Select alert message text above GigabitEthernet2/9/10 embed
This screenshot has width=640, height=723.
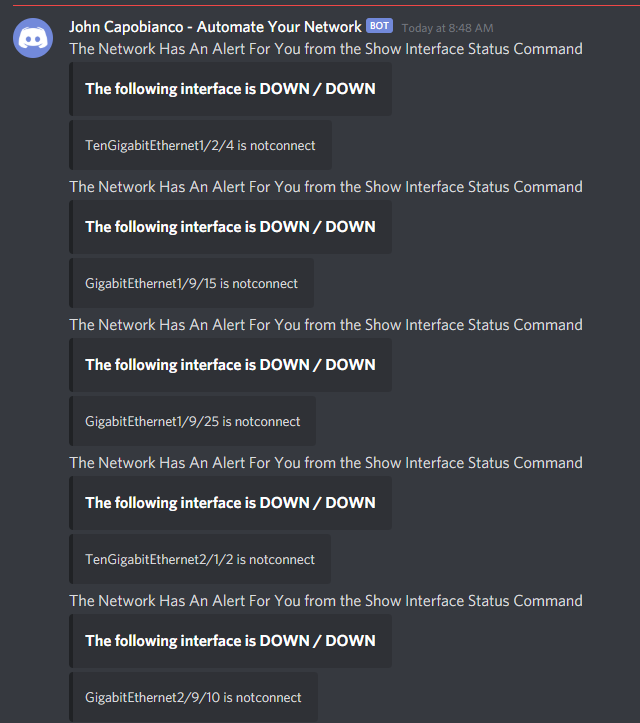326,601
